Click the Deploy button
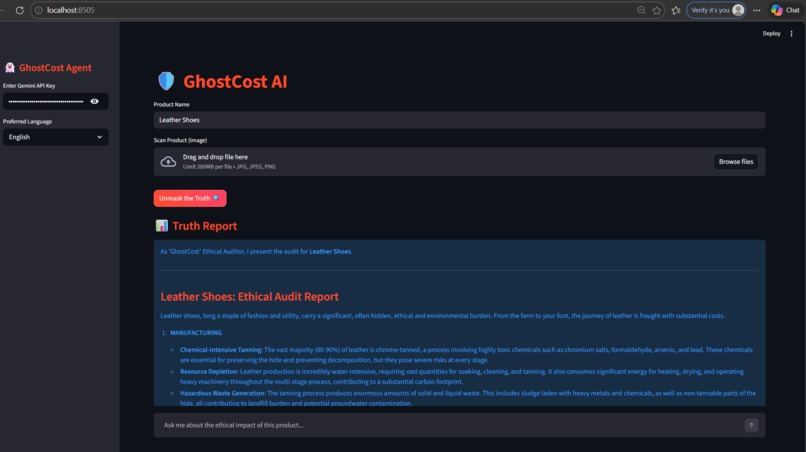This screenshot has width=806, height=452. [x=771, y=33]
